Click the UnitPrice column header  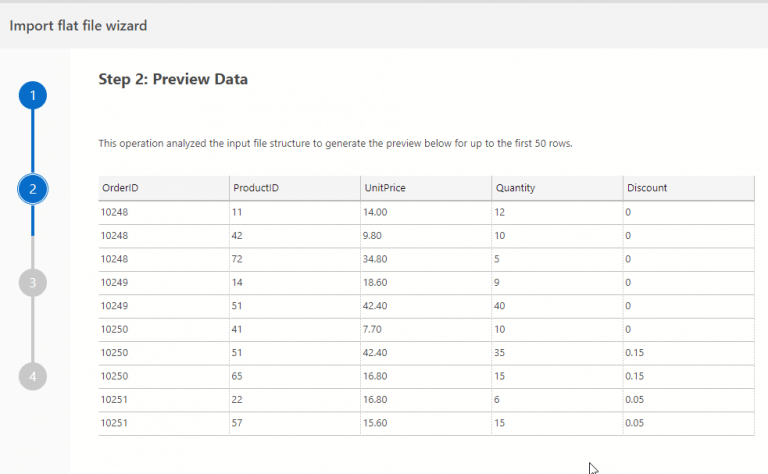tap(425, 188)
